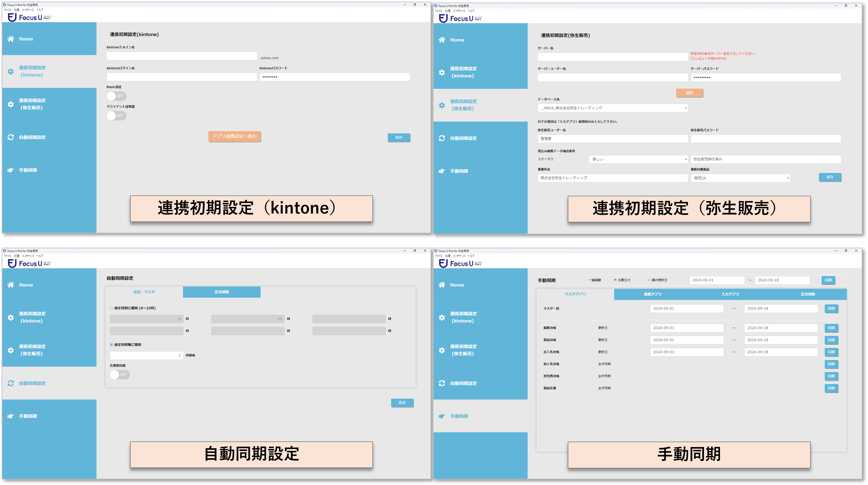Click 保存 button in 弥生販売 setup window
This screenshot has width=868, height=485.
pyautogui.click(x=830, y=177)
